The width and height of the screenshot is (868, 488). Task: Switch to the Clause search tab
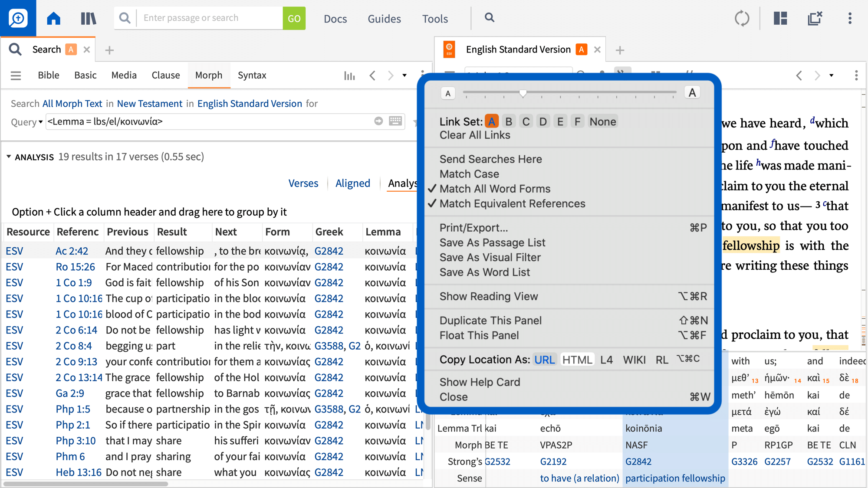166,75
